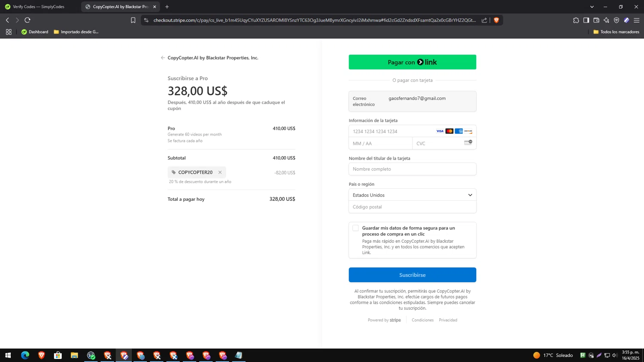
Task: Click Total a pagar hoy label
Action: point(186,199)
